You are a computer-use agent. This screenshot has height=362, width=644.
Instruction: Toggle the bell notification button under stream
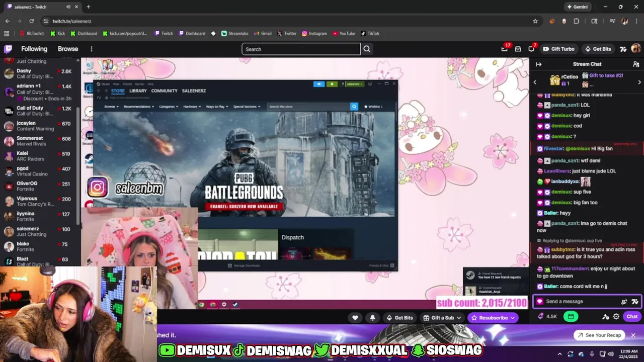pyautogui.click(x=372, y=318)
